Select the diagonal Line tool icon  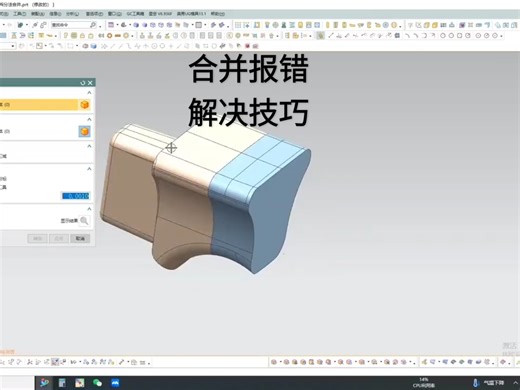(x=331, y=36)
